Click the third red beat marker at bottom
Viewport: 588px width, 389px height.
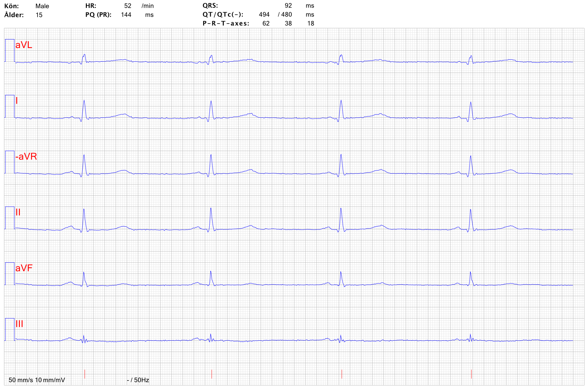click(x=342, y=374)
